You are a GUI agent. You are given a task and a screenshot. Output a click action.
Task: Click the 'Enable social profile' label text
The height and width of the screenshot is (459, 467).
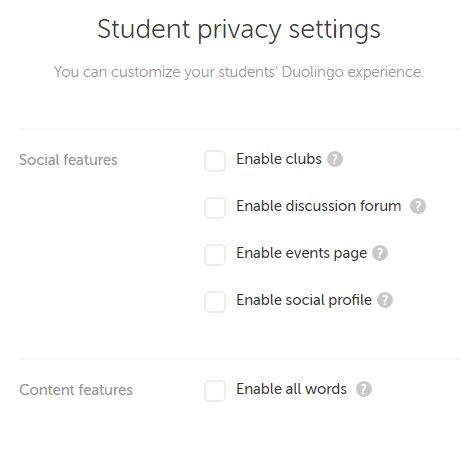(x=304, y=300)
